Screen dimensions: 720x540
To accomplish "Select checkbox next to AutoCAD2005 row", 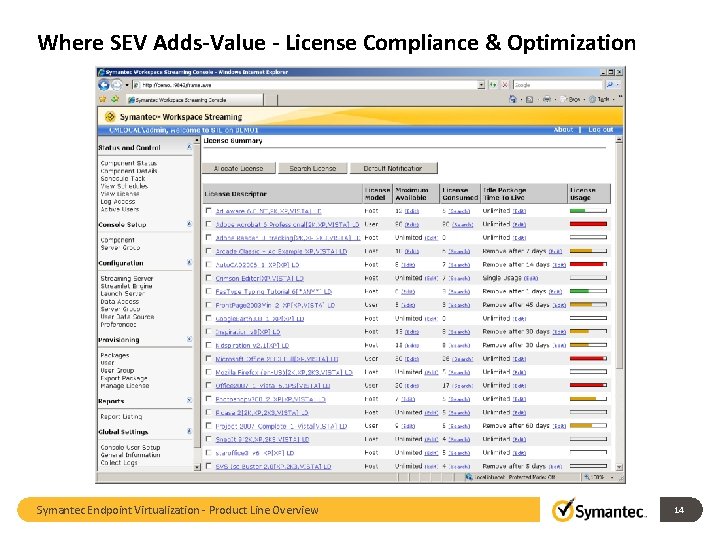I will click(208, 264).
